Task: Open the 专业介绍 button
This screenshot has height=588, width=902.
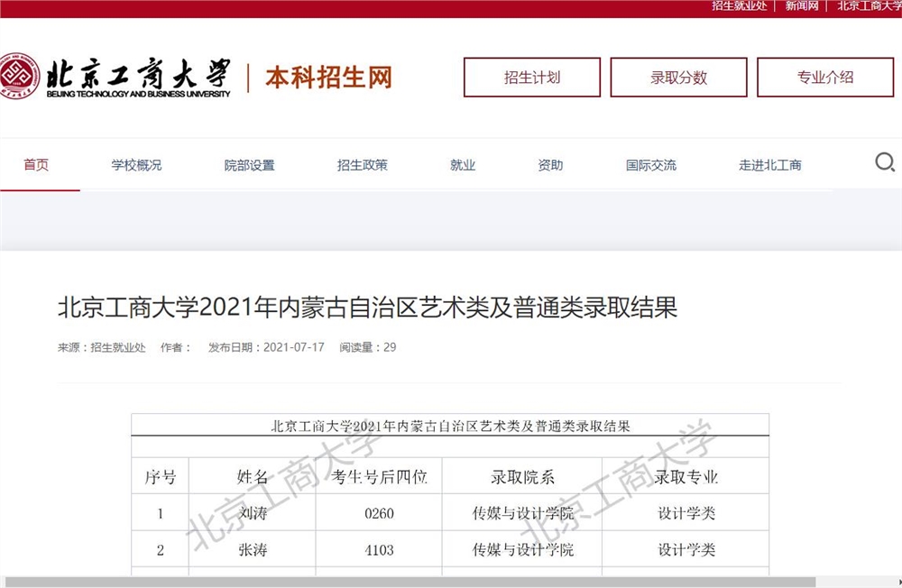Action: (x=825, y=77)
